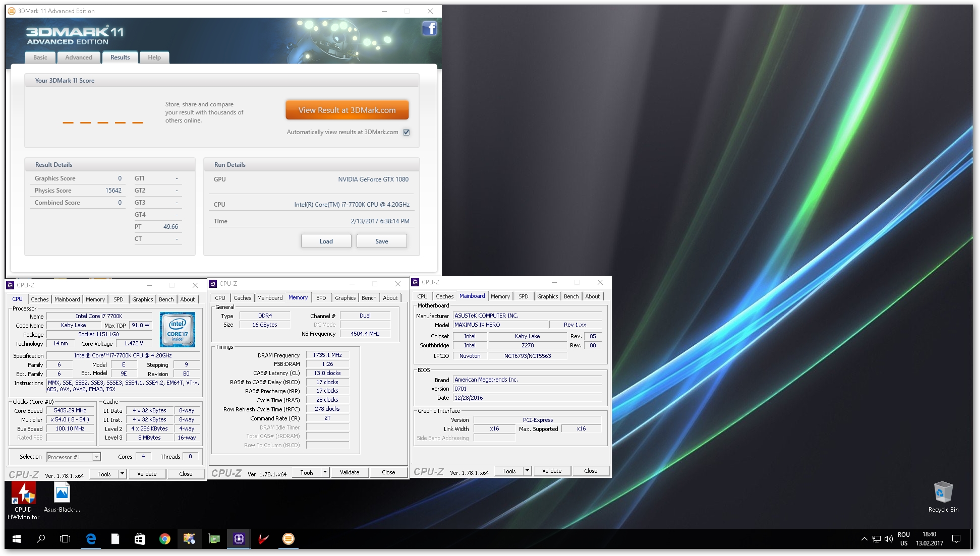The image size is (980, 556).
Task: Toggle automatically view results at 3DMark.com
Action: [x=407, y=132]
